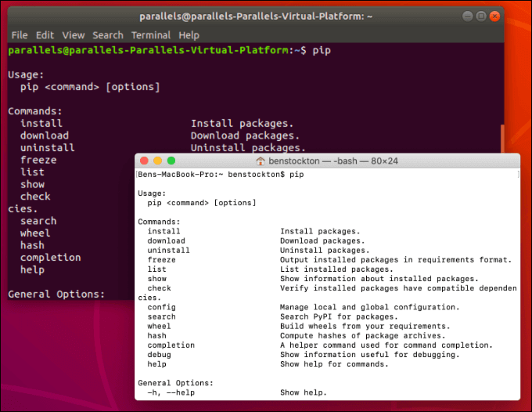Viewport: 532px width, 412px height.
Task: Click 'show' command in macOS terminal
Action: point(156,279)
